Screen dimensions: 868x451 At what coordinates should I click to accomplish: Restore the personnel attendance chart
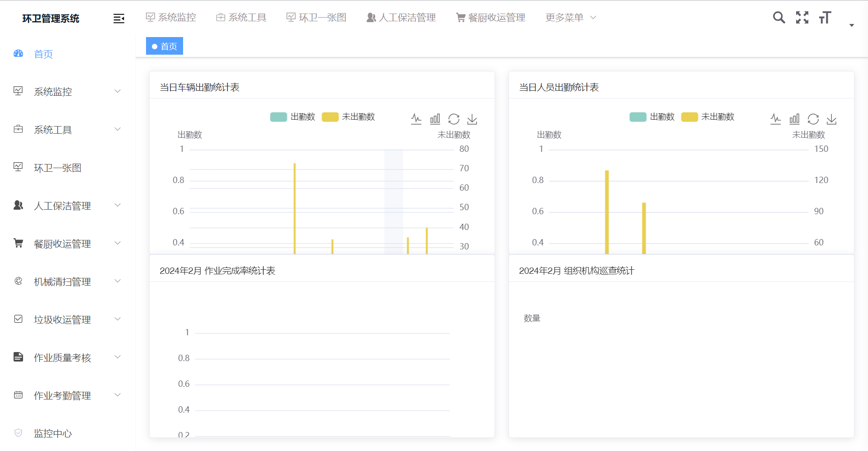(813, 119)
